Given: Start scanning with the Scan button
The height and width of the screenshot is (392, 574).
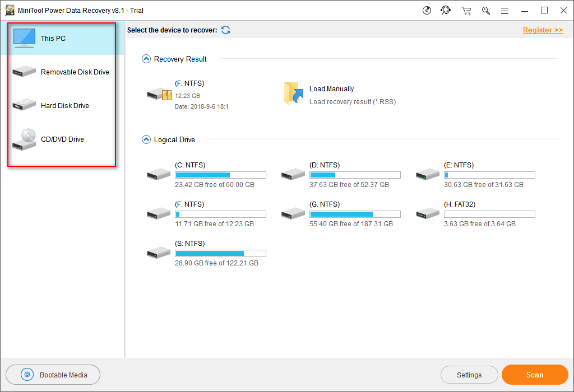Looking at the screenshot, I should tap(535, 375).
